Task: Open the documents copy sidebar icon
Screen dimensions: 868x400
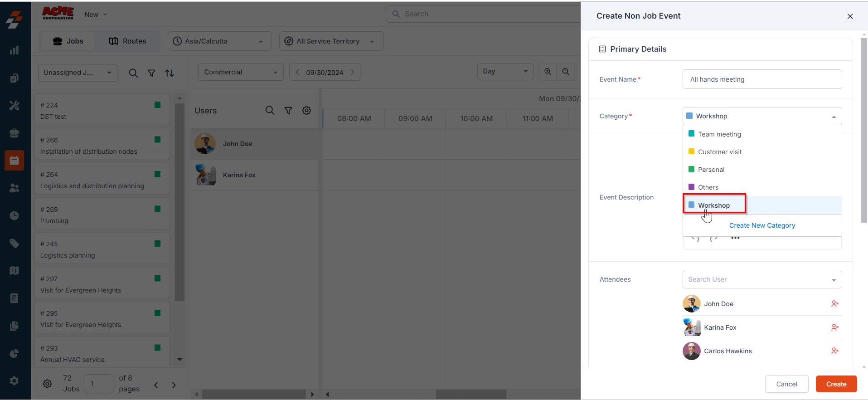Action: (15, 326)
